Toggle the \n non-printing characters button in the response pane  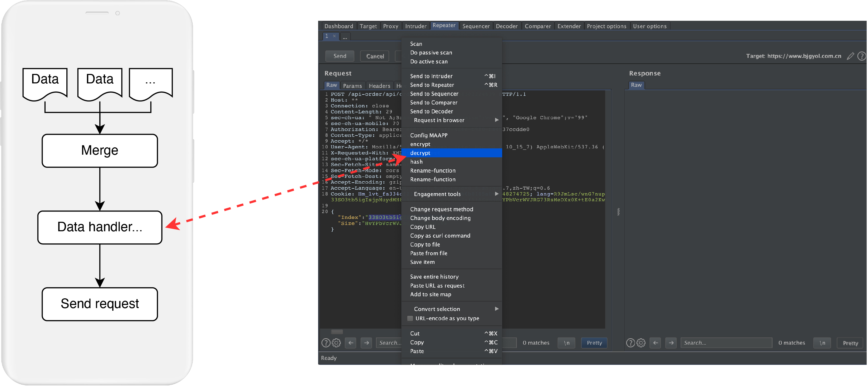(x=822, y=343)
